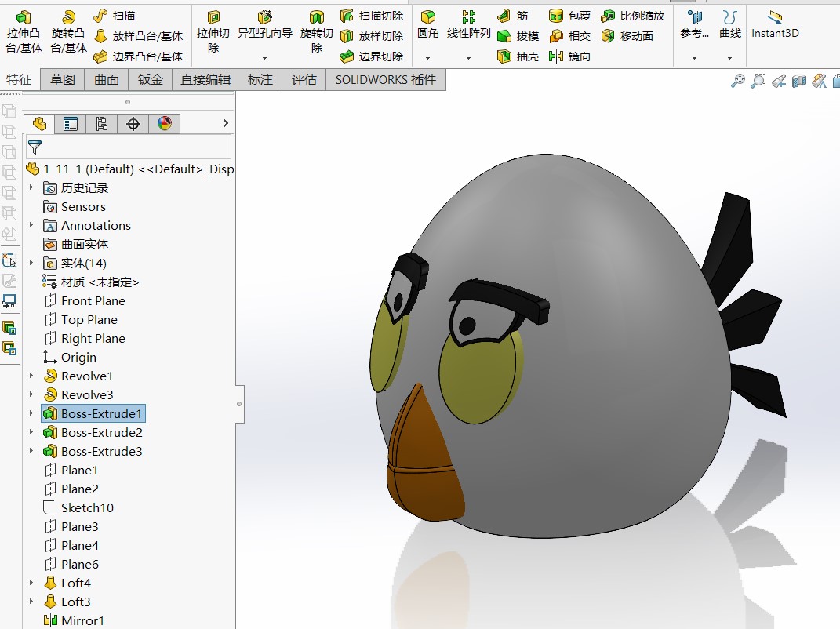
Task: Open the 异型孔向导 dropdown arrow
Action: [x=264, y=58]
